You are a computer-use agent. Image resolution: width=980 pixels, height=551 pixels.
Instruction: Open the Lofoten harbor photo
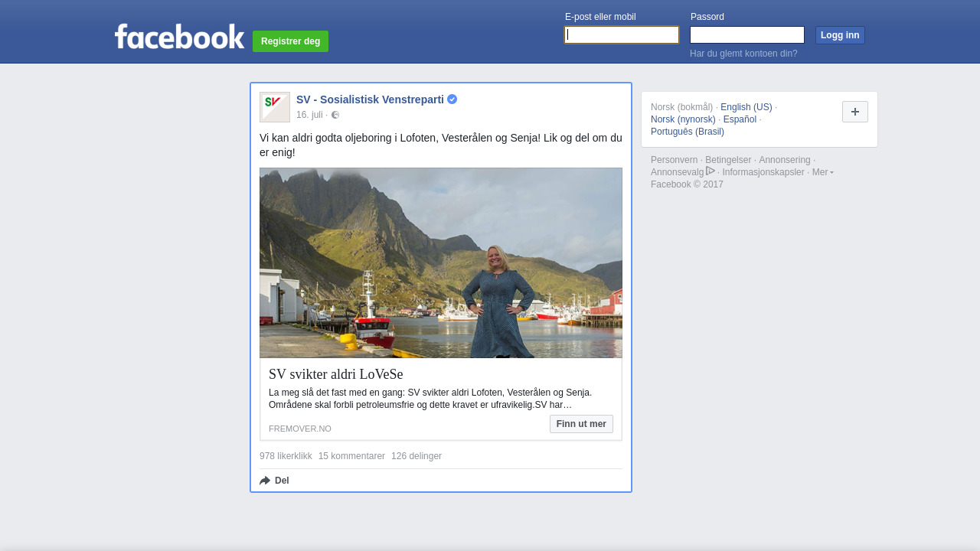point(441,263)
